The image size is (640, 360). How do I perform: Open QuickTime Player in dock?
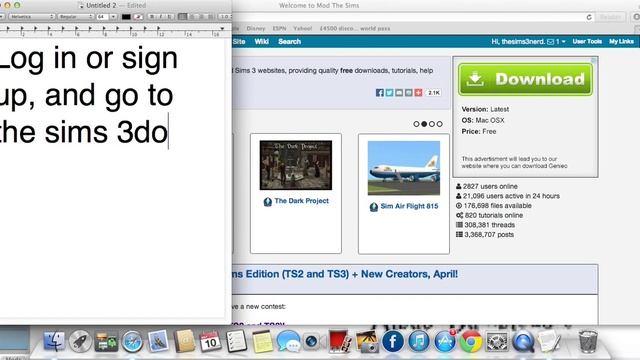tap(523, 341)
